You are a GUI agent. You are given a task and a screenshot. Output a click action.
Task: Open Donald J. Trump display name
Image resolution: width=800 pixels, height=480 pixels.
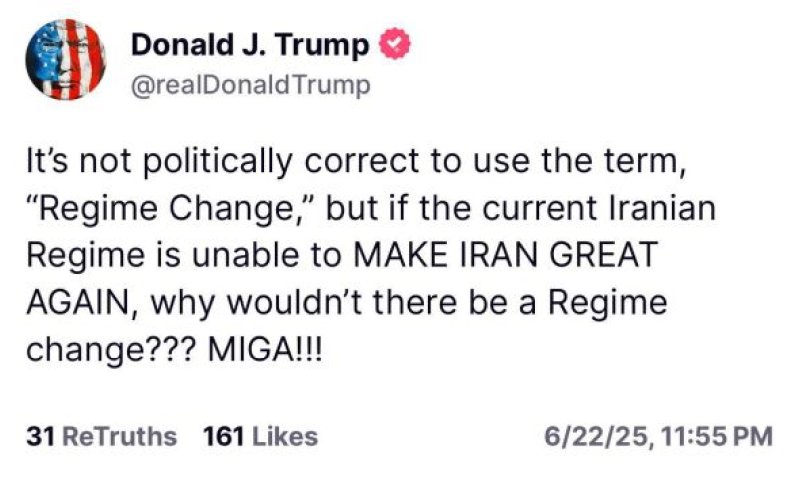coord(250,44)
